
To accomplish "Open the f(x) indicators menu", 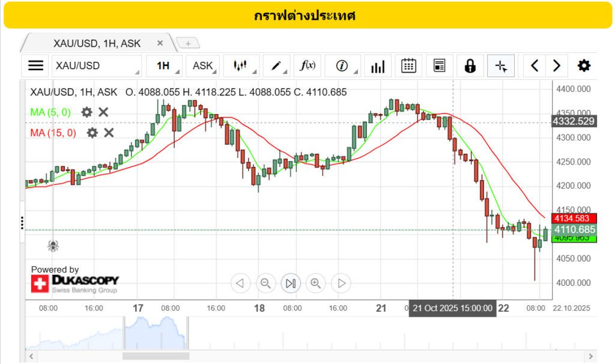I will tap(309, 66).
